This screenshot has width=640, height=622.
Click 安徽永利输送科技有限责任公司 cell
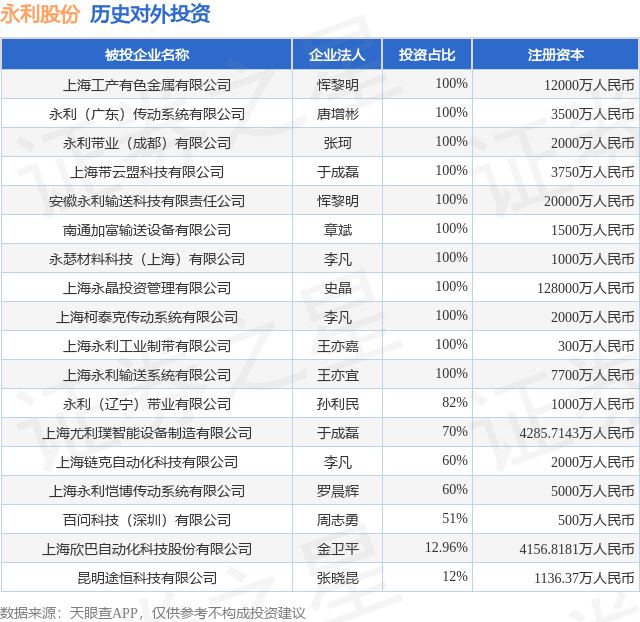pyautogui.click(x=147, y=201)
